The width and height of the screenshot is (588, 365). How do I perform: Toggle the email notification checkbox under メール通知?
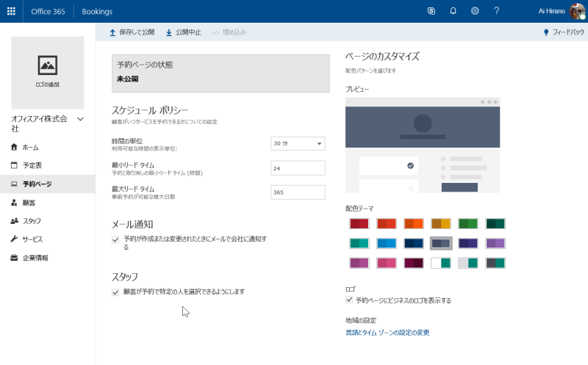coord(115,240)
